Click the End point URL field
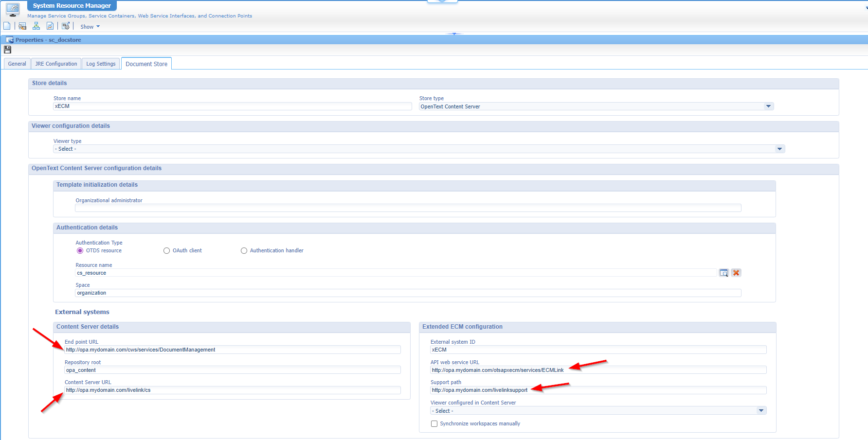The width and height of the screenshot is (868, 440). pos(233,350)
